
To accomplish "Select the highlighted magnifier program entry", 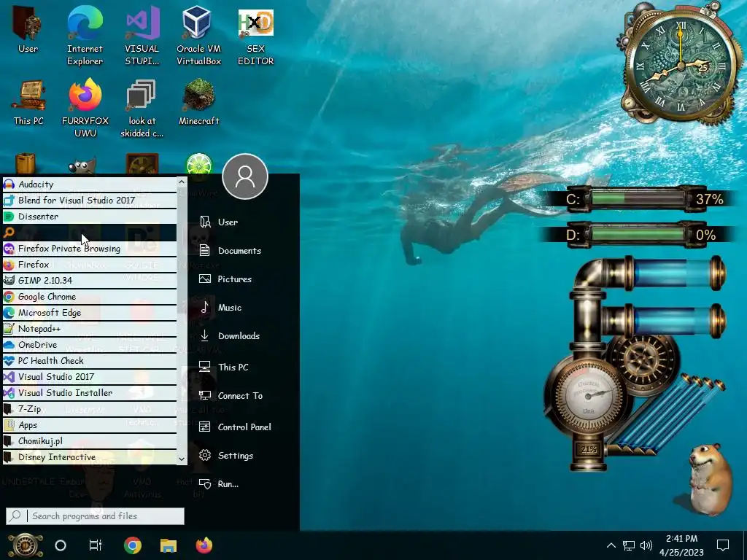I will click(90, 233).
